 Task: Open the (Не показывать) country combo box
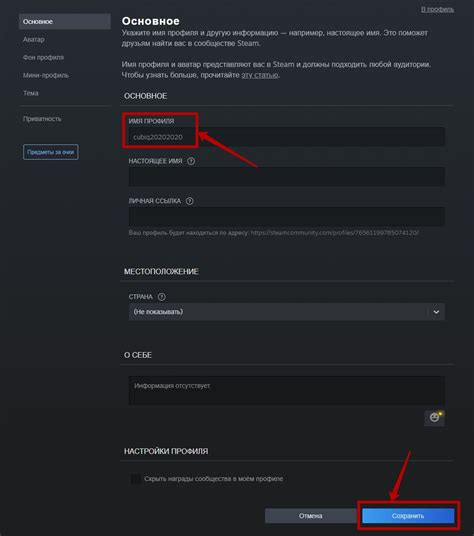(x=287, y=312)
